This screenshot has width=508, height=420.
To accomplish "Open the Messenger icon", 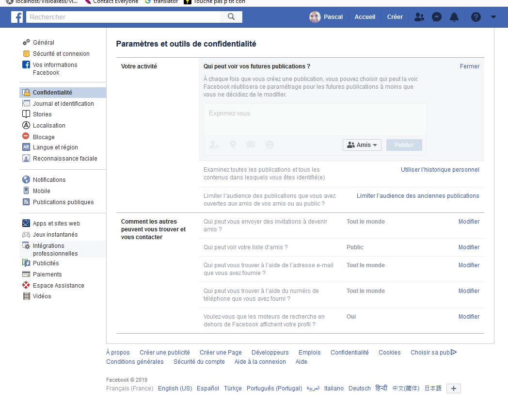I will 437,17.
